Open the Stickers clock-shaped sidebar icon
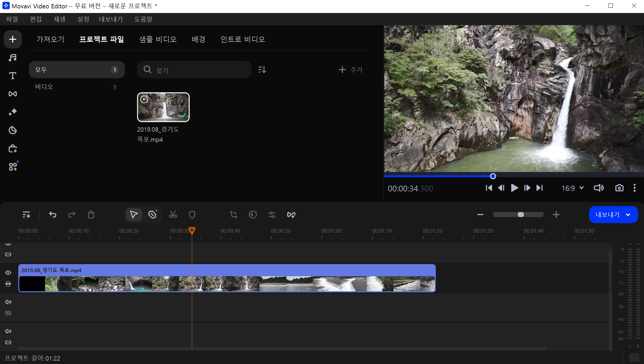Image resolution: width=644 pixels, height=364 pixels. click(x=12, y=130)
